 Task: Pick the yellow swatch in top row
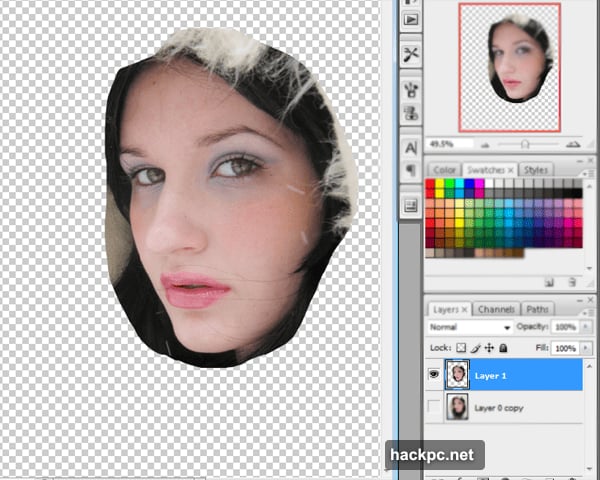pos(440,184)
